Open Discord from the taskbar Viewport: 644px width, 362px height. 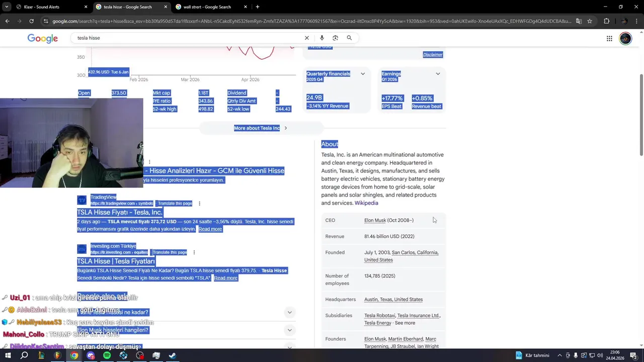point(91,355)
